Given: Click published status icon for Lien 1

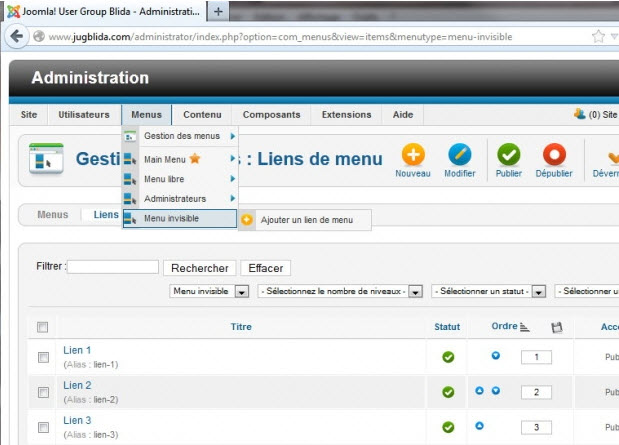Looking at the screenshot, I should click(448, 357).
